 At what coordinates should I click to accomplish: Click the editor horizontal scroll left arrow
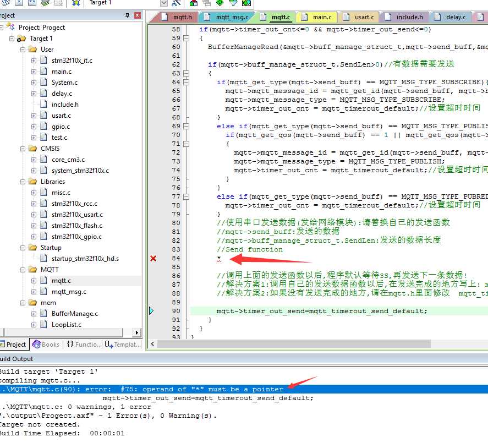click(152, 344)
